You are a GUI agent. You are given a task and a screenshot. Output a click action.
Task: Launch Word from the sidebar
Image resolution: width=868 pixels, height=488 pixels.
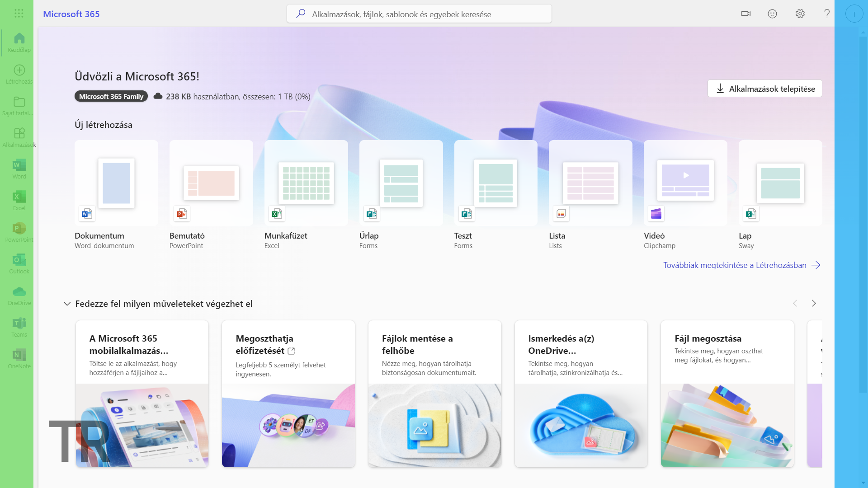(19, 169)
